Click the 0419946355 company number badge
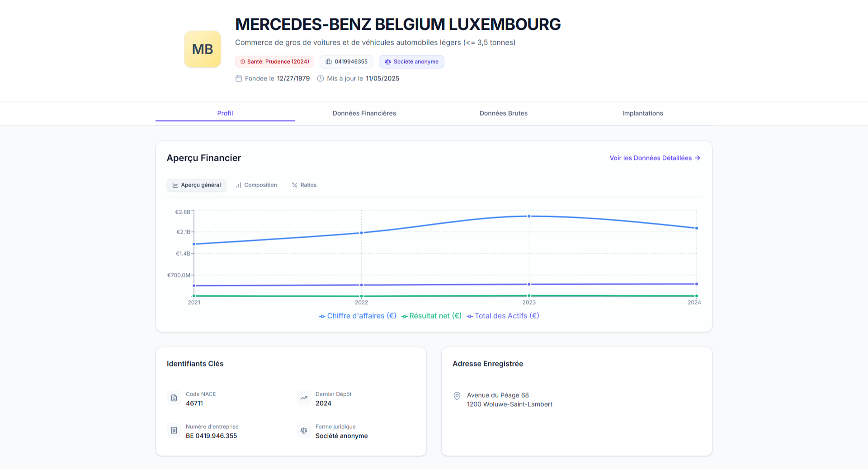This screenshot has height=469, width=868. [346, 62]
